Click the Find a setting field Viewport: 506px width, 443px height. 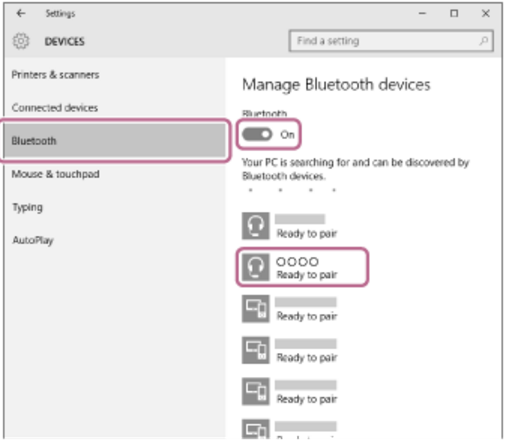click(x=391, y=41)
